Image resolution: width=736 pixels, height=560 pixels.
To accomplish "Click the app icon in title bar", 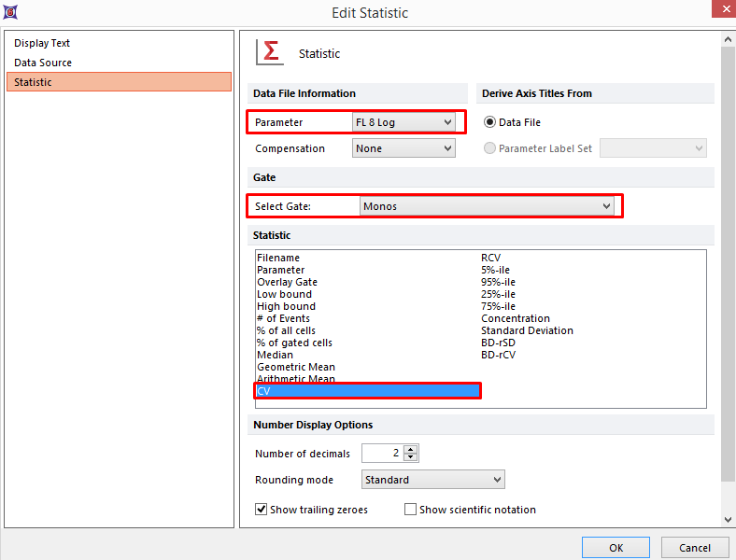I will 10,12.
